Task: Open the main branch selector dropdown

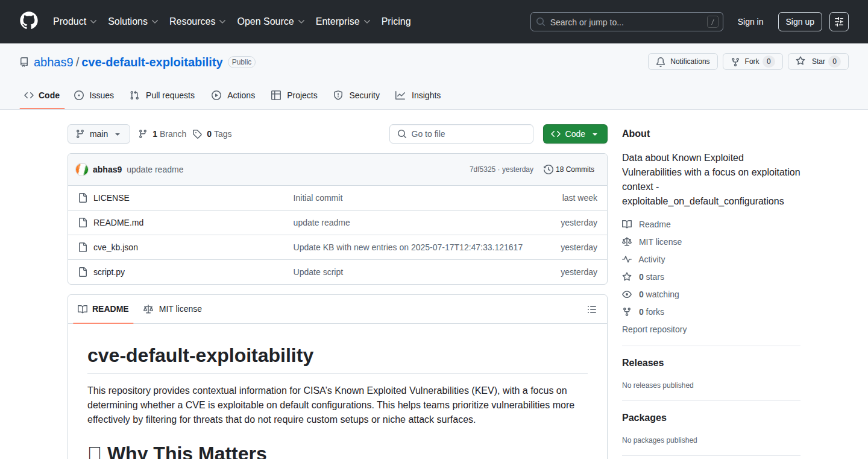Action: 99,134
